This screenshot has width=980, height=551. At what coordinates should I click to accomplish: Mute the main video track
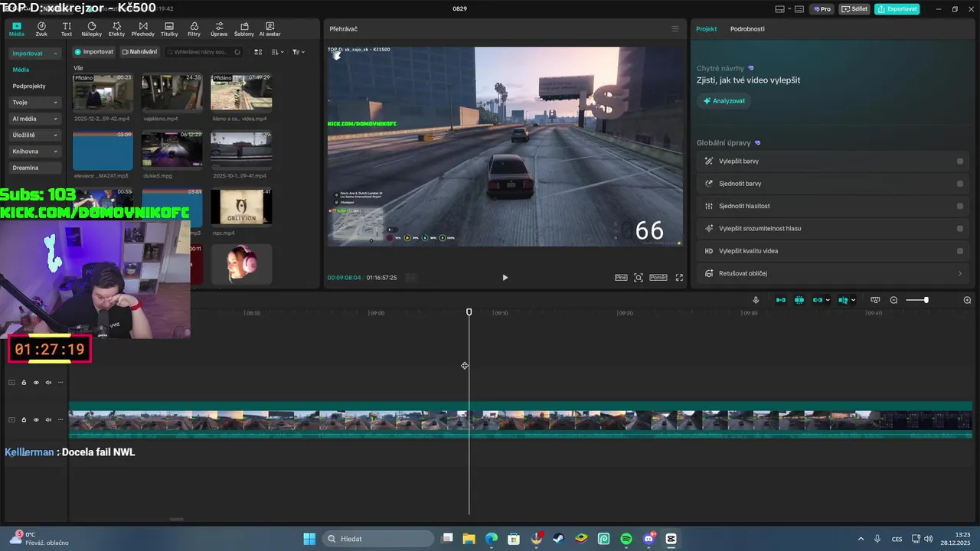tap(48, 419)
